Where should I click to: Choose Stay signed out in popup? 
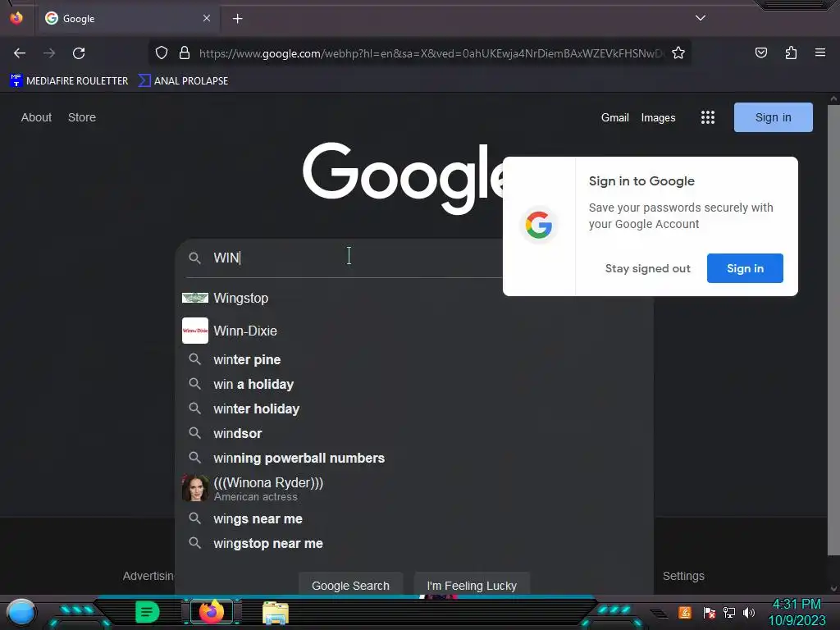[648, 268]
